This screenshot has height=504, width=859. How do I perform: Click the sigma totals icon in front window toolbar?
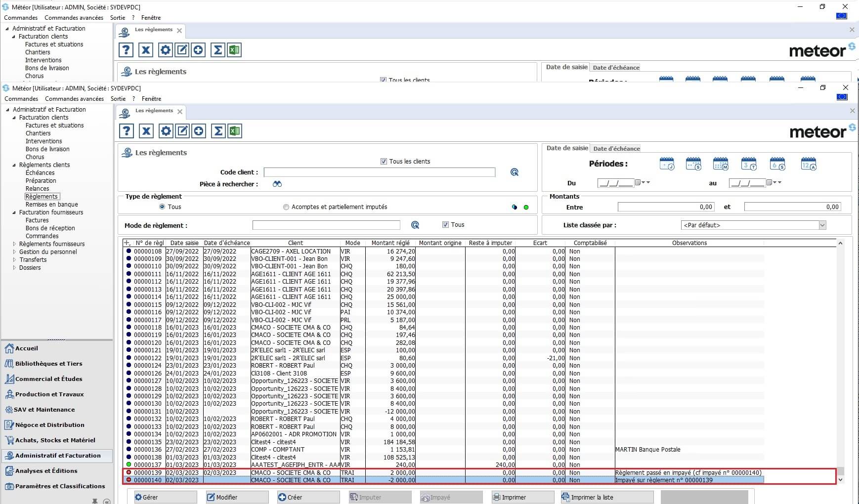tap(218, 131)
